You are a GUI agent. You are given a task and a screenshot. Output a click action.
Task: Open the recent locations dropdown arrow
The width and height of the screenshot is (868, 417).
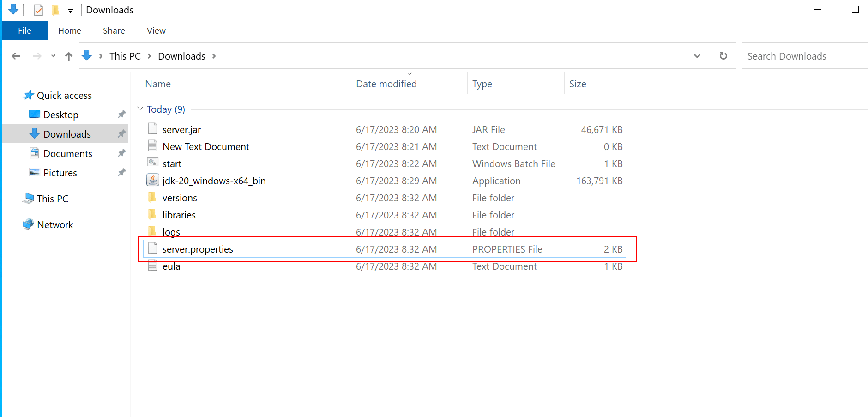coord(53,56)
